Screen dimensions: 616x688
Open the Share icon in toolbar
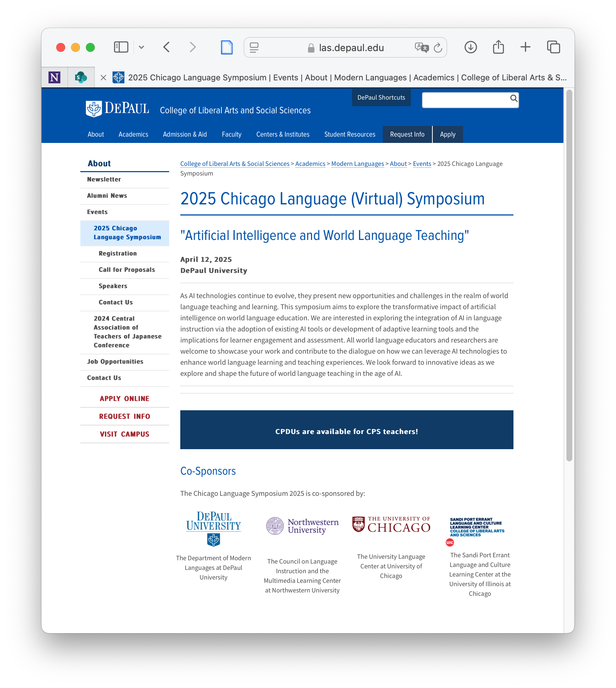coord(498,47)
